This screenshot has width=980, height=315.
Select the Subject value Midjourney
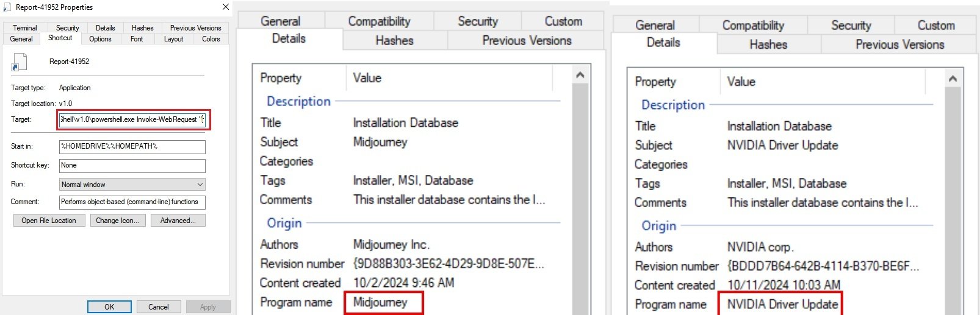point(380,142)
